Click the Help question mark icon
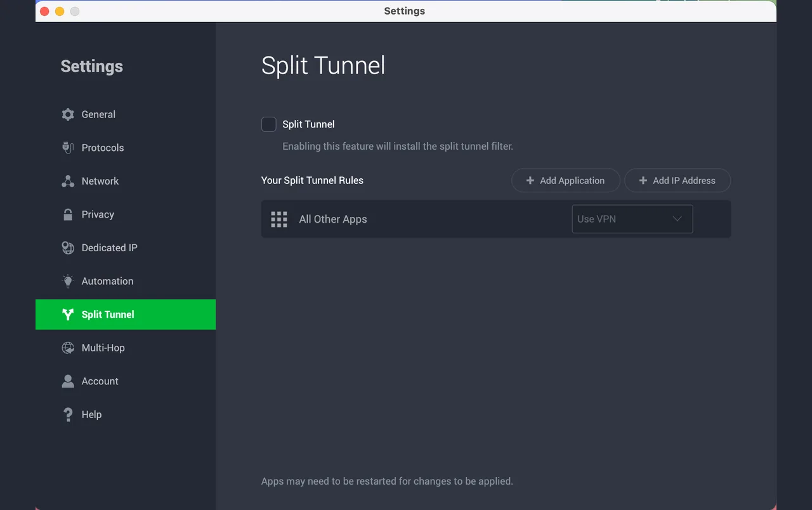Viewport: 812px width, 510px height. coord(68,415)
